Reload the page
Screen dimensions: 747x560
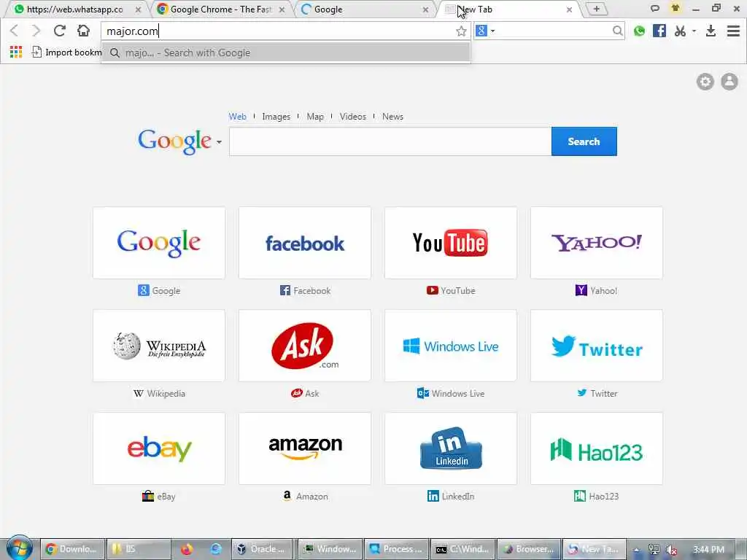pyautogui.click(x=60, y=31)
